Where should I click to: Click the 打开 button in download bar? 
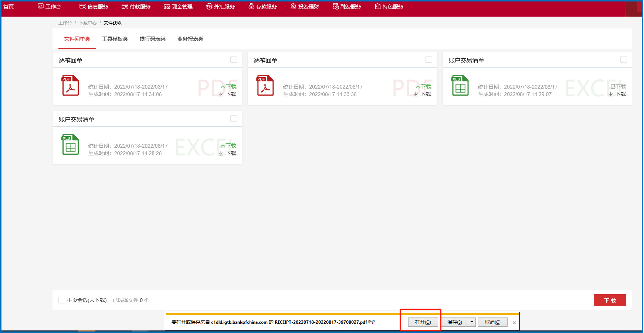[423, 322]
